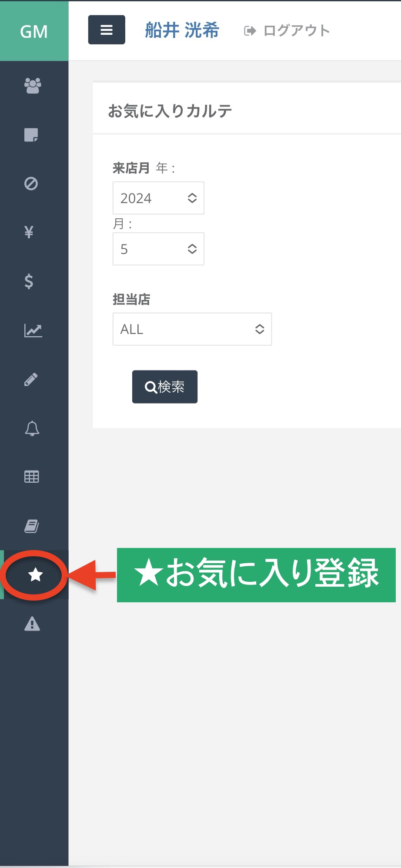Select the dollar sign sidebar icon

pyautogui.click(x=29, y=281)
